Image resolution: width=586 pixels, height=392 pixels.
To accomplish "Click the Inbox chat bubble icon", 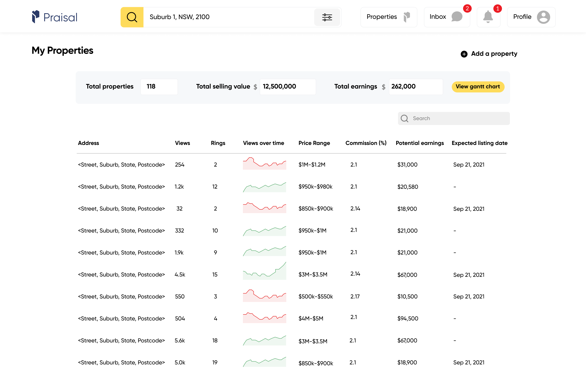I will coord(457,17).
